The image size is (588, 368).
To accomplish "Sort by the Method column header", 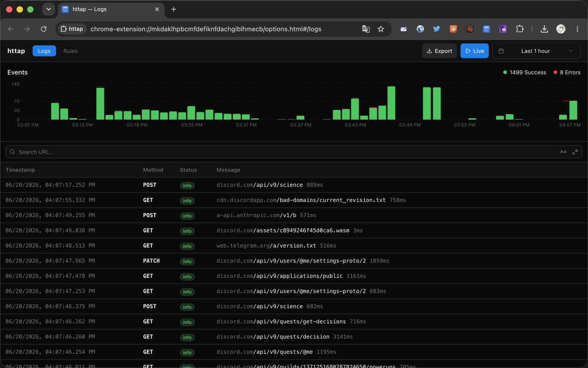I will coord(153,170).
